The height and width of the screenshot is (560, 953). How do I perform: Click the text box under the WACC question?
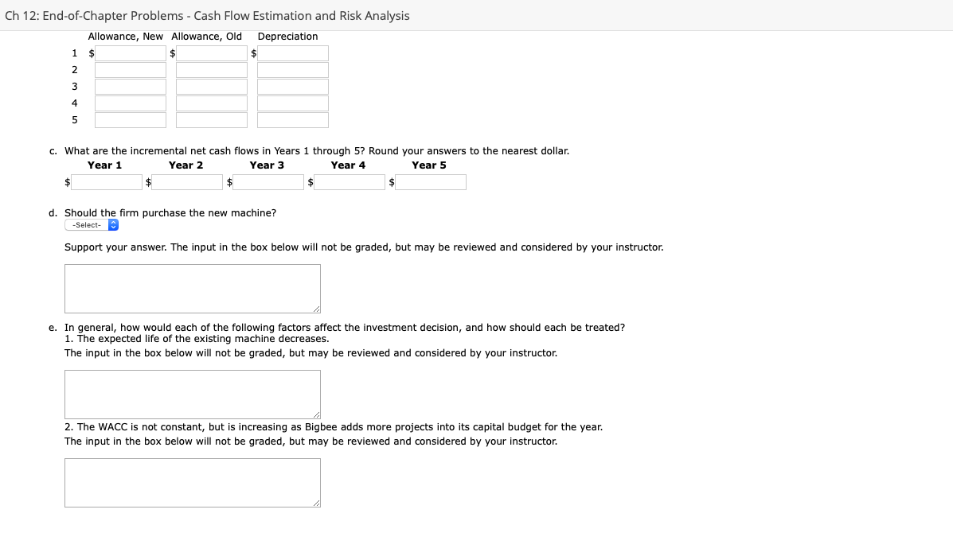coord(192,482)
